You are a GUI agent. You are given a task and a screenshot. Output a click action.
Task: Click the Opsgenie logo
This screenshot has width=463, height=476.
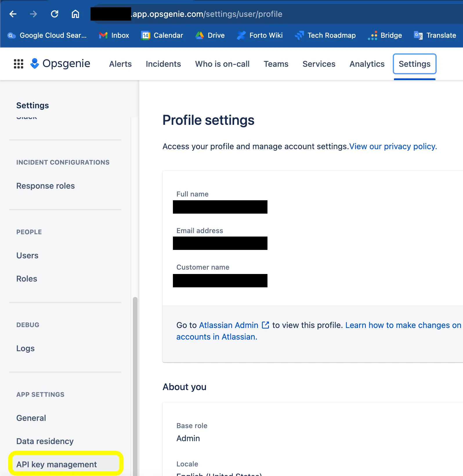tap(60, 64)
